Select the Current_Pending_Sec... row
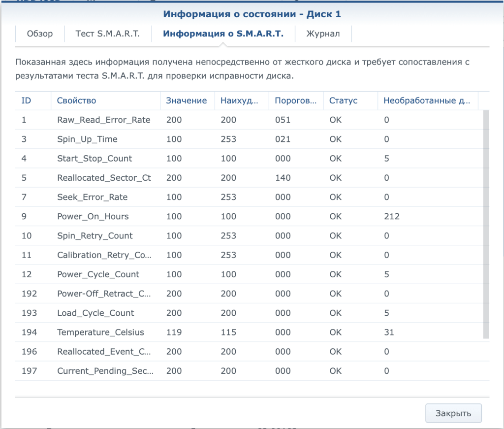This screenshot has width=504, height=429. (x=249, y=371)
